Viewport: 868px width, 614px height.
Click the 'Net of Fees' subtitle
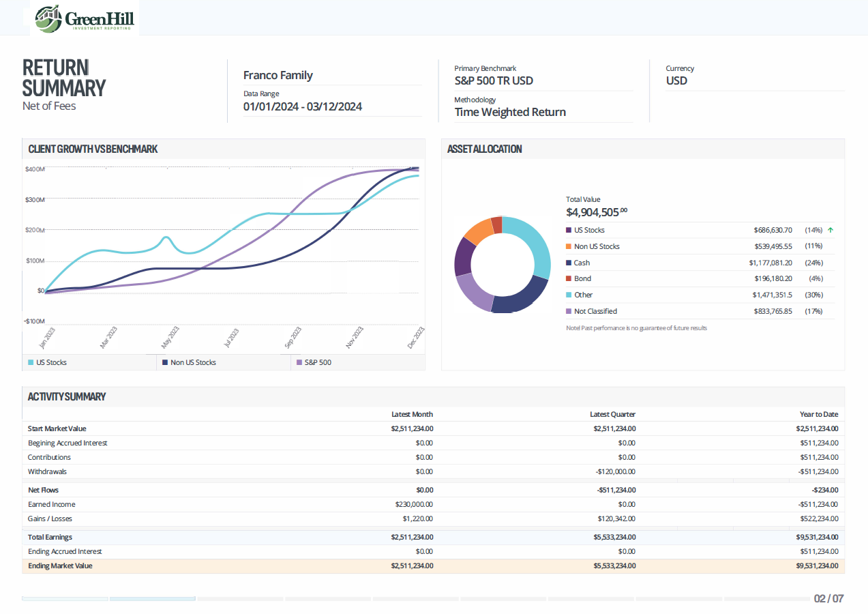49,106
